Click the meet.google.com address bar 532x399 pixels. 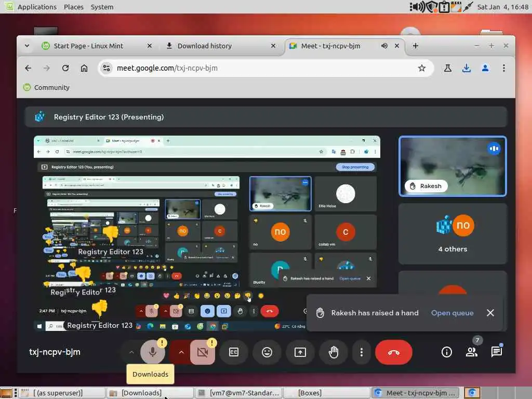[267, 68]
